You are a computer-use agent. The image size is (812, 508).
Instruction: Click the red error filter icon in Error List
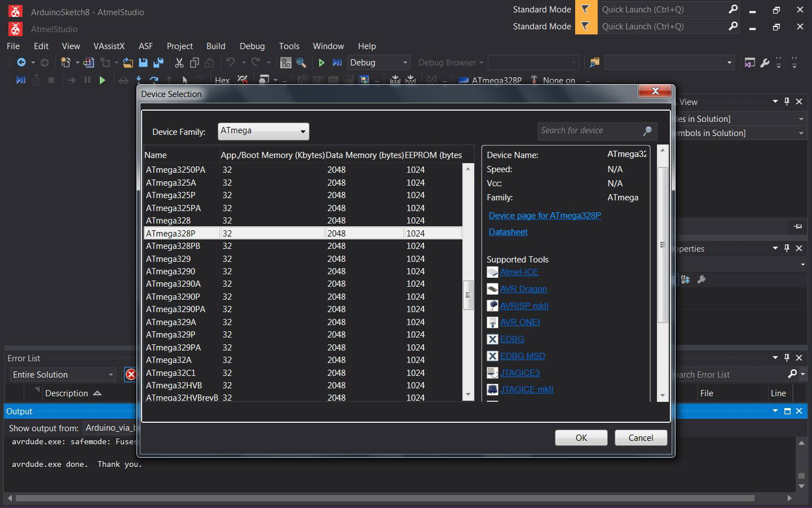coord(131,374)
